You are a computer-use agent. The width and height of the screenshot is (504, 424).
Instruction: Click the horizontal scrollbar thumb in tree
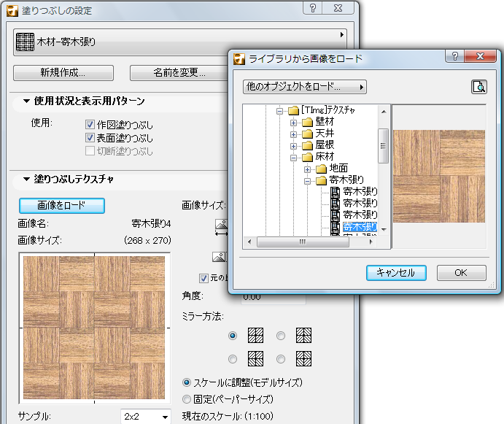303,242
